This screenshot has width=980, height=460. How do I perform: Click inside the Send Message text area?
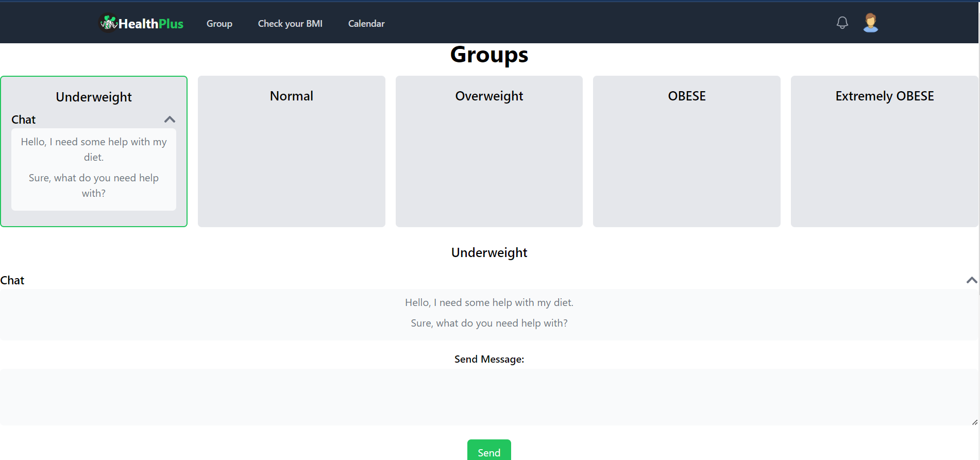(489, 397)
